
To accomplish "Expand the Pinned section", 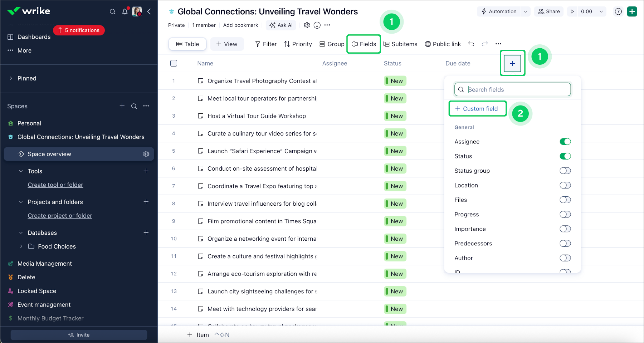I will (11, 78).
